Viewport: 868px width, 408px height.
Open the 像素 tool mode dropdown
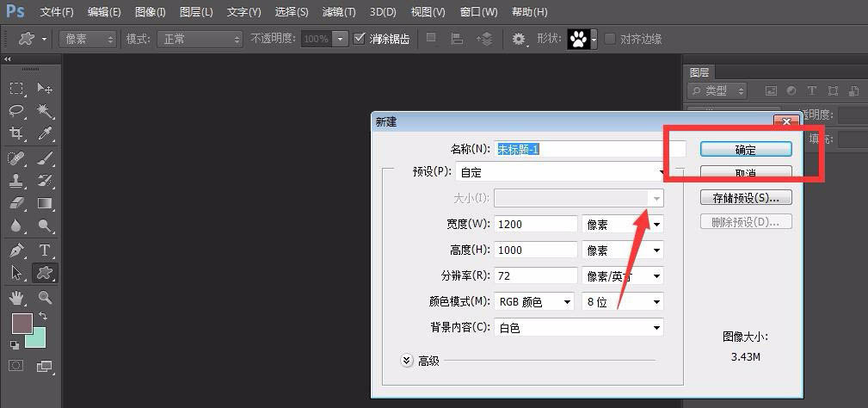tap(88, 39)
